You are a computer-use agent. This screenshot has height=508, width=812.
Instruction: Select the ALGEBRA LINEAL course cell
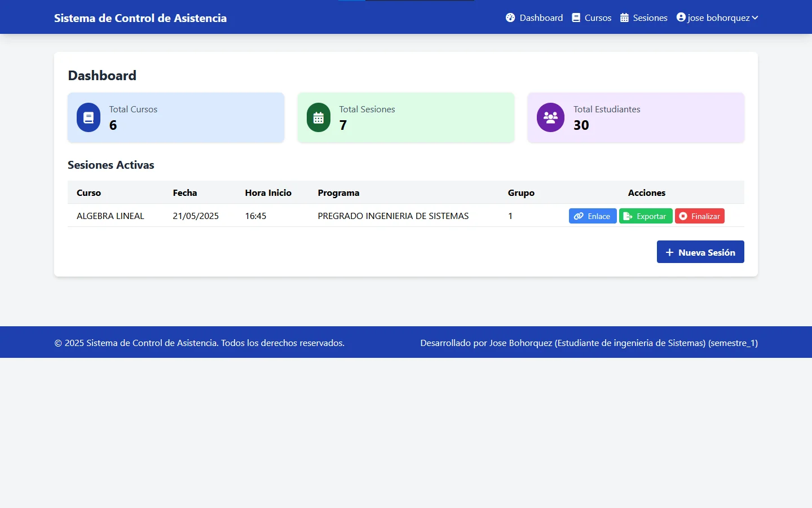click(111, 216)
